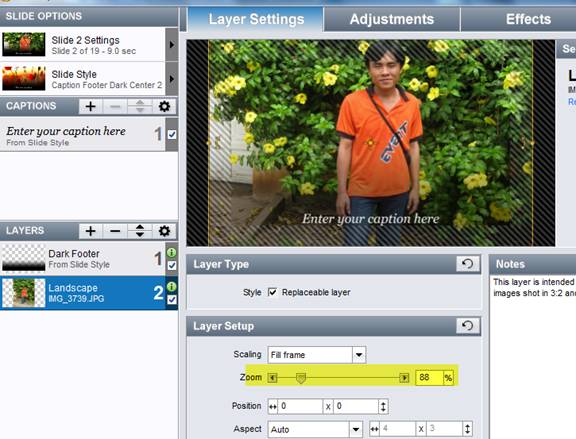The height and width of the screenshot is (439, 576).
Task: Open Captions gear settings icon
Action: coord(164,107)
